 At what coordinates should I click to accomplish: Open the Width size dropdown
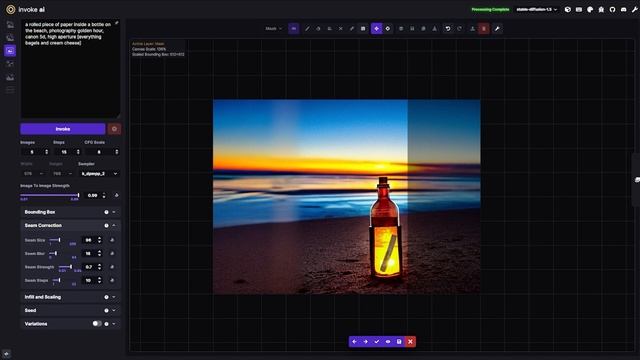click(33, 173)
